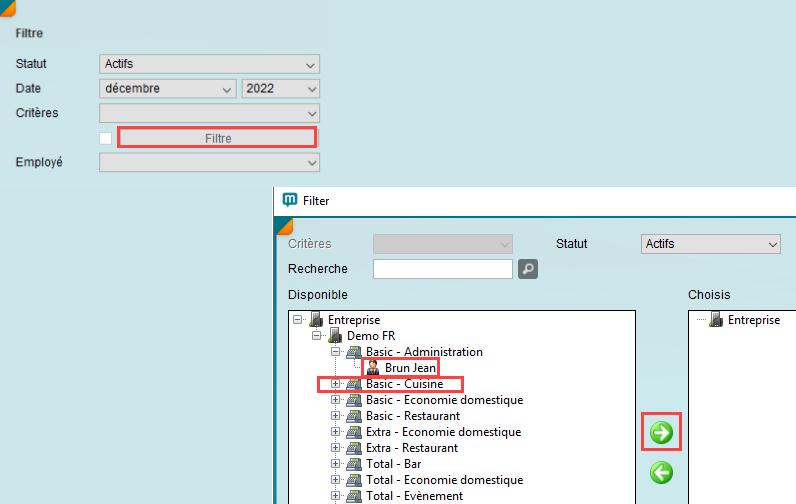Click the Entreprise icon in Choisis list
This screenshot has height=504, width=796.
[x=715, y=320]
